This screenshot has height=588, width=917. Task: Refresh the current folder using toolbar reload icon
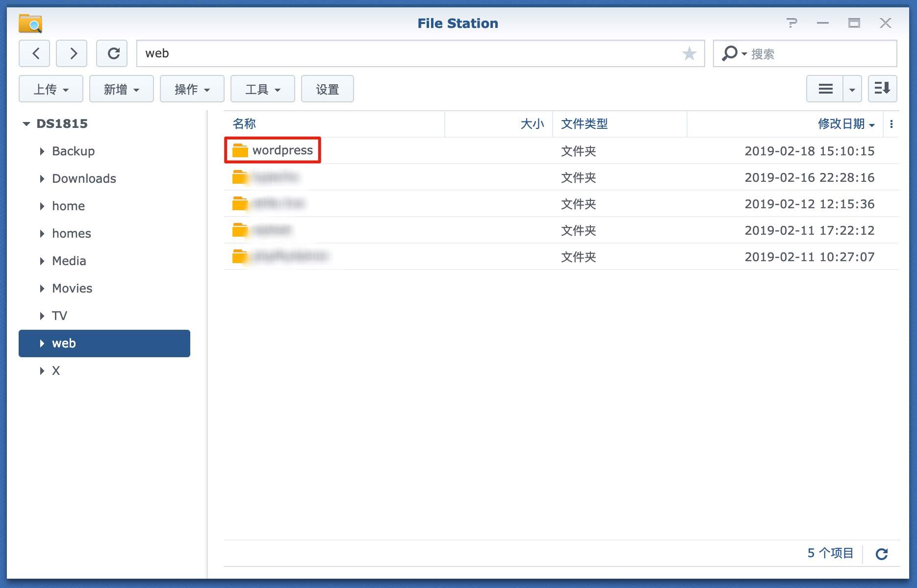112,53
